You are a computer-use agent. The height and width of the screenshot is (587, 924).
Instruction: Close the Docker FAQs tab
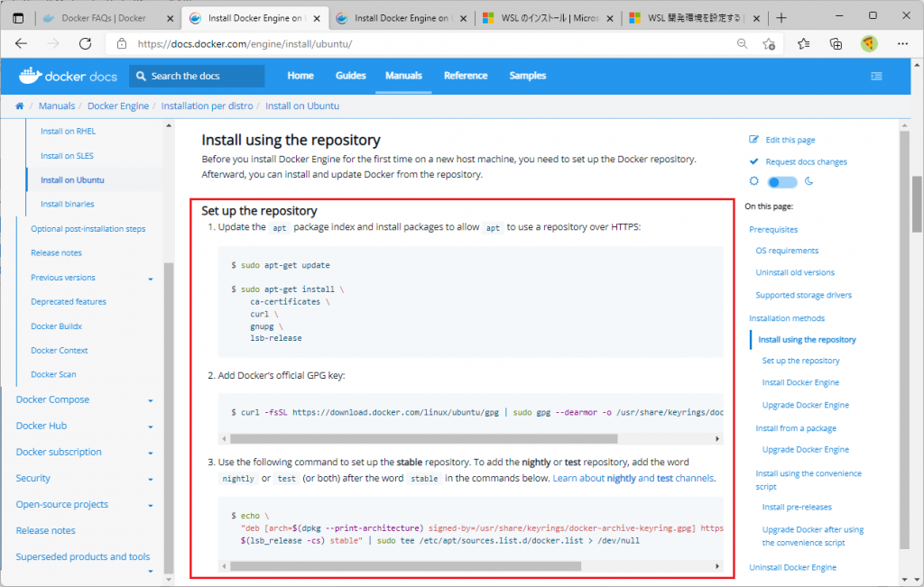170,18
